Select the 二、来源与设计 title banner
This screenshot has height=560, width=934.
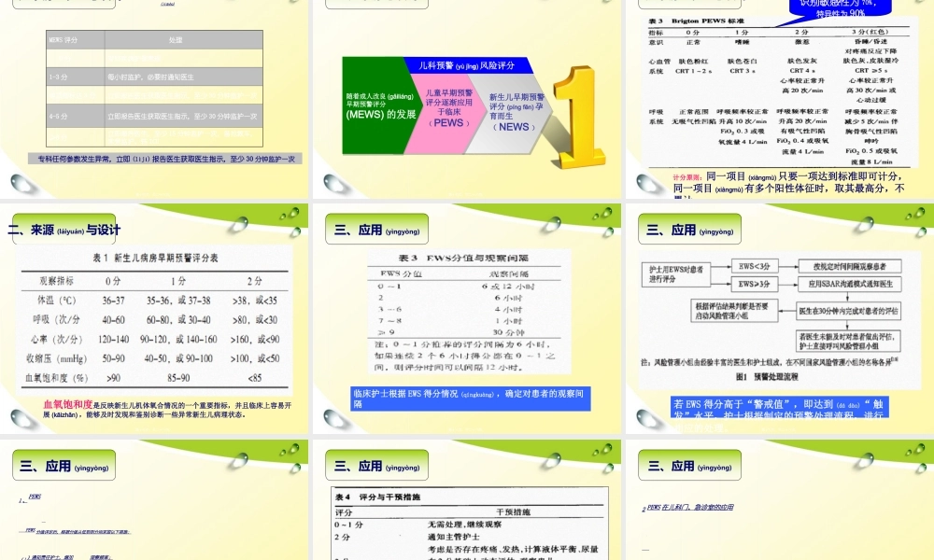(64, 227)
